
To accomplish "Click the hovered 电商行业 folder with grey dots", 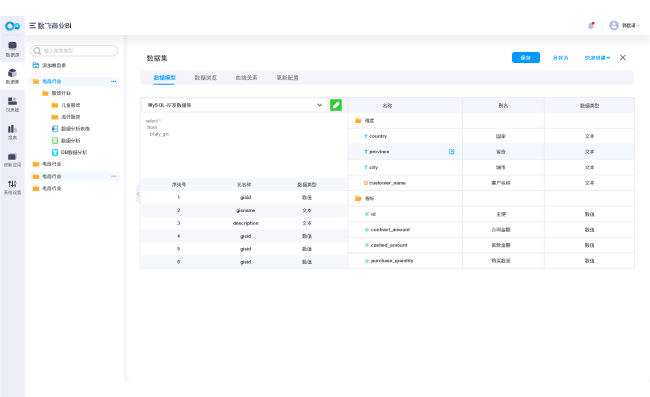I will click(75, 176).
